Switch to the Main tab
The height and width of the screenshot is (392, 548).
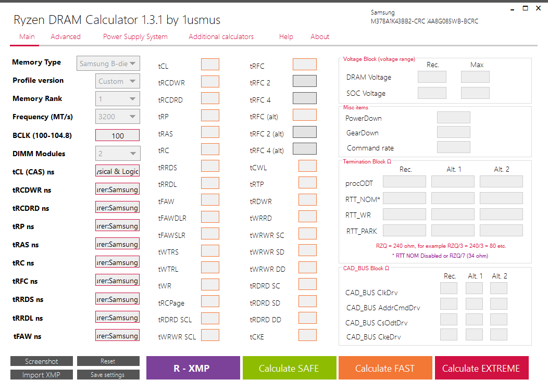[x=27, y=36]
